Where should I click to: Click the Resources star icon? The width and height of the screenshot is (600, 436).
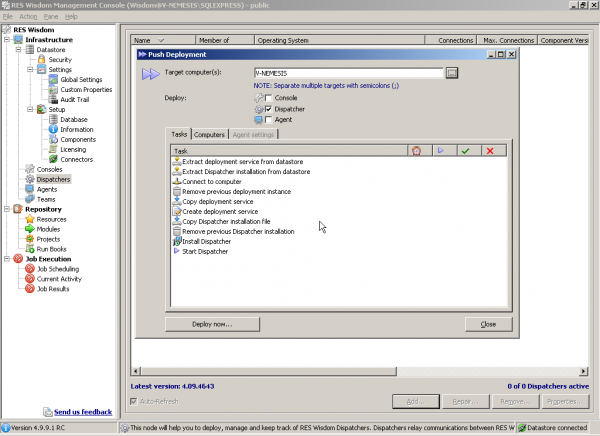pyautogui.click(x=30, y=219)
